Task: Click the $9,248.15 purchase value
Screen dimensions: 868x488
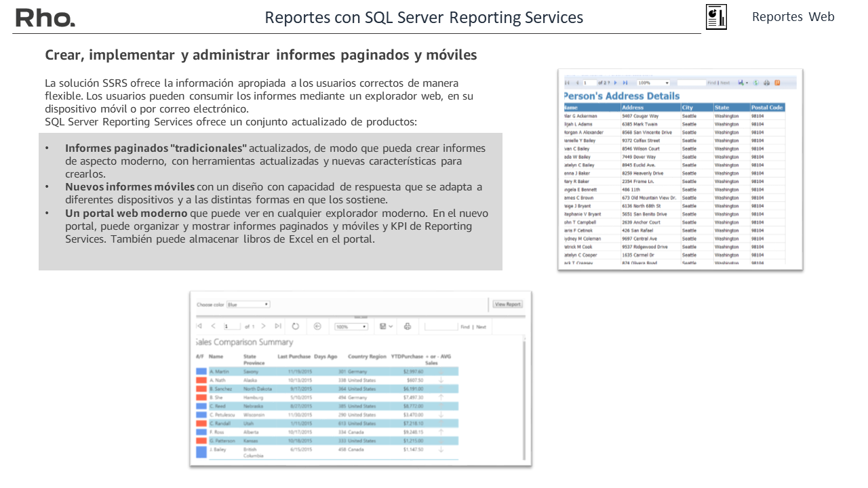Action: point(413,432)
